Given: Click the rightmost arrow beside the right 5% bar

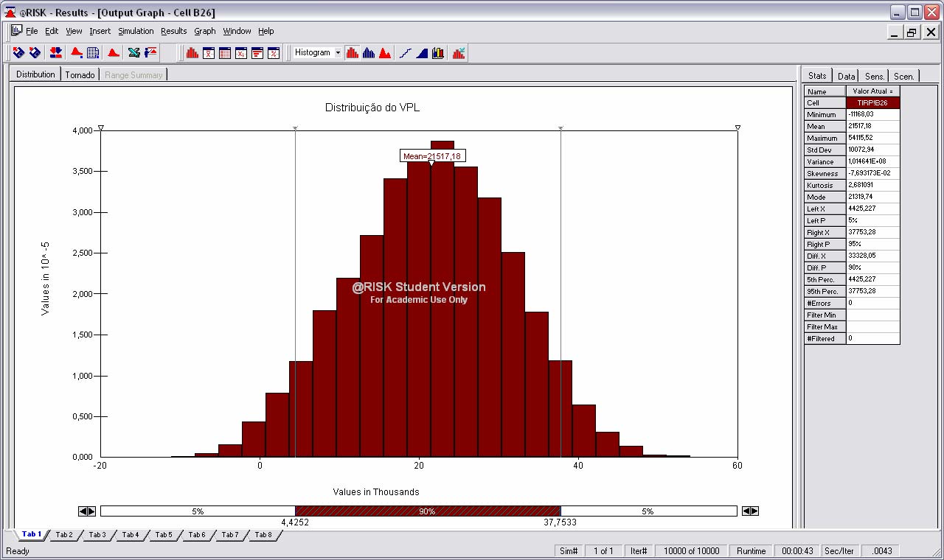Looking at the screenshot, I should point(754,511).
